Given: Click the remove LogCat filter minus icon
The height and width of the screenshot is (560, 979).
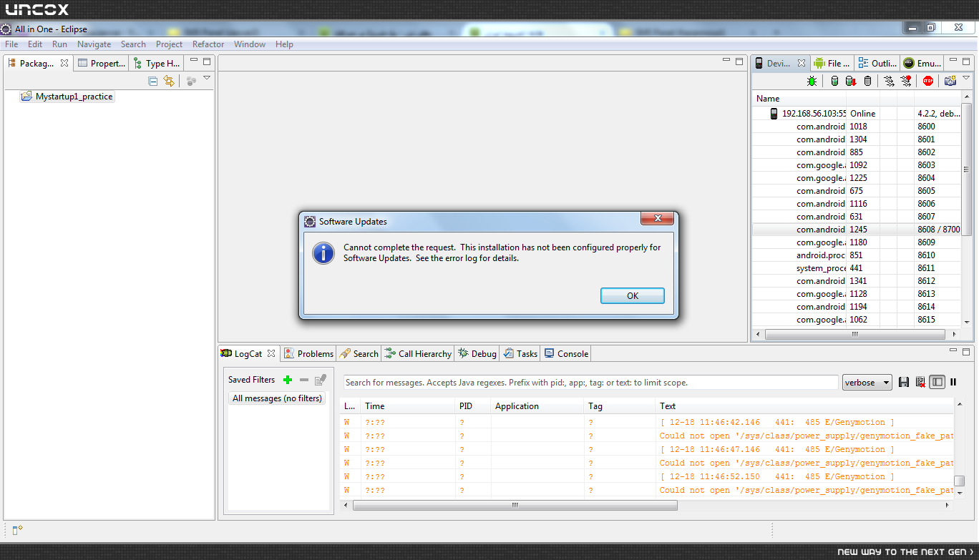Looking at the screenshot, I should (304, 380).
